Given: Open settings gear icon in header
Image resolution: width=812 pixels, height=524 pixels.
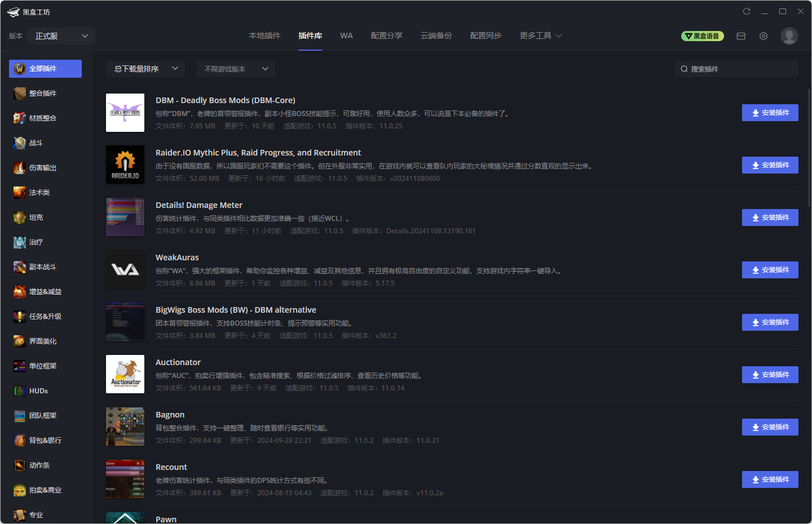Looking at the screenshot, I should [x=764, y=36].
